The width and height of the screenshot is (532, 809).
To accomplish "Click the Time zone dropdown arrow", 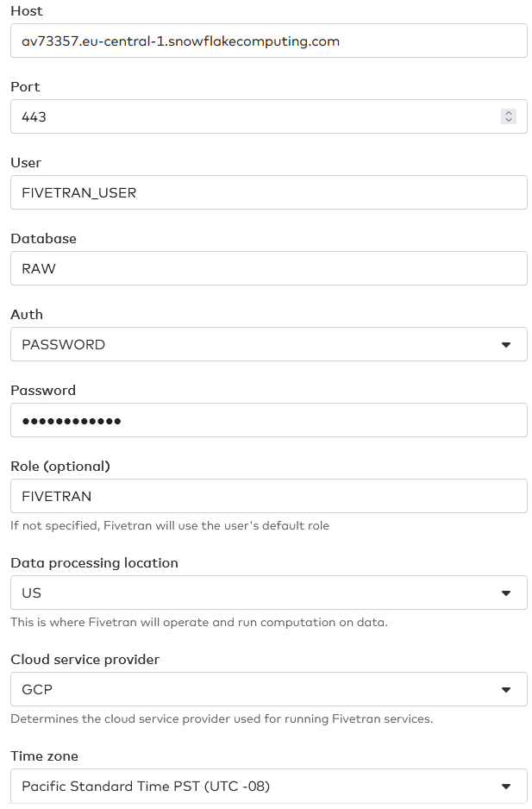I will 508,786.
